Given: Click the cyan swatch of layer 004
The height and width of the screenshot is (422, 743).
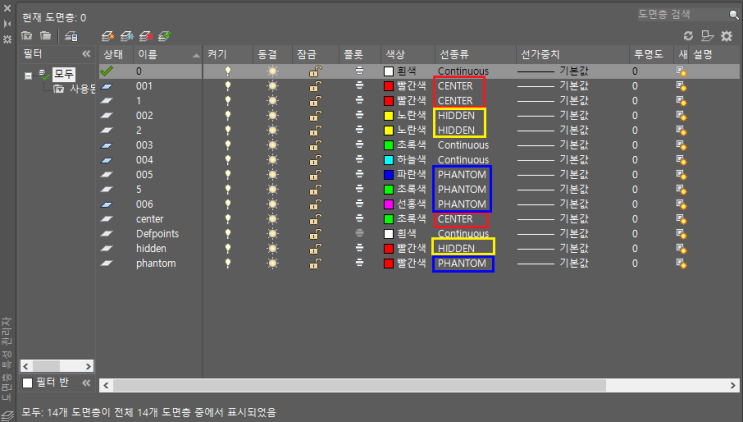Looking at the screenshot, I should coord(389,160).
